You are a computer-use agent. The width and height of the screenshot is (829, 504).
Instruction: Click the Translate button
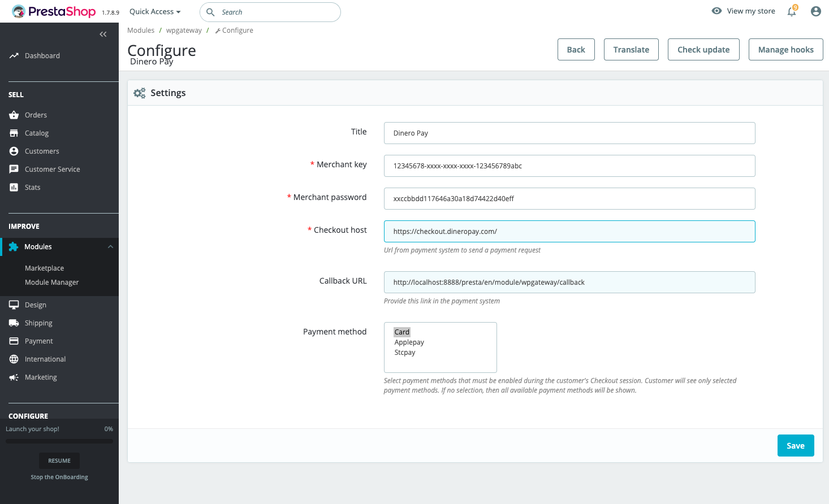[631, 49]
